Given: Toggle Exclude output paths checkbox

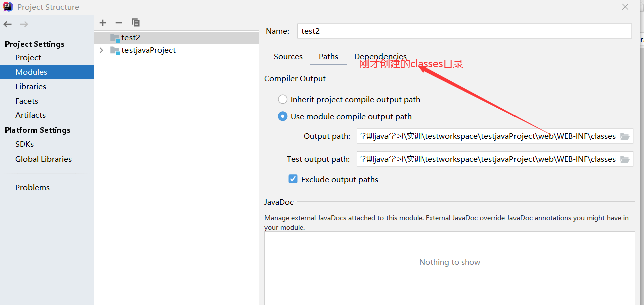Looking at the screenshot, I should pyautogui.click(x=293, y=179).
